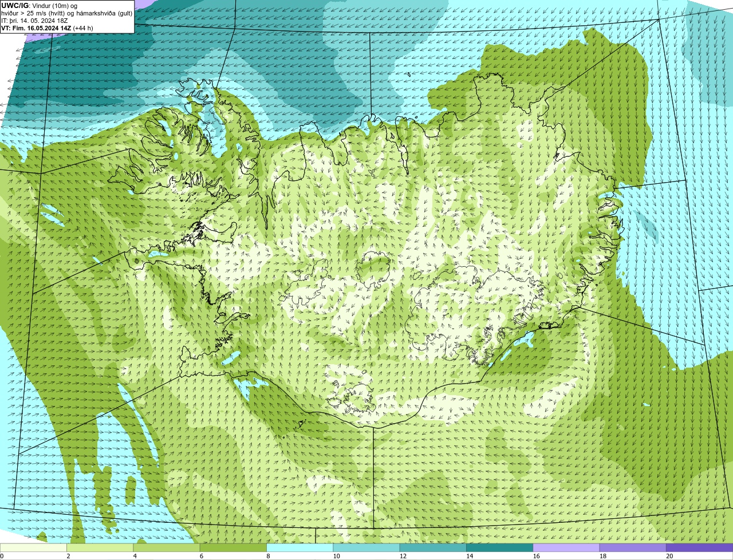Click the '2' scale label
This screenshot has height=560, width=733.
point(68,556)
